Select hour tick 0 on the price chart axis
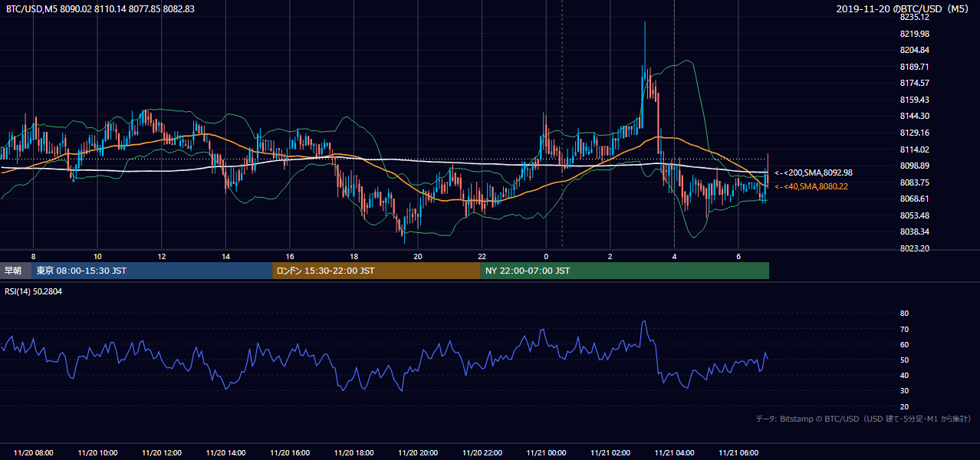This screenshot has width=980, height=460. [x=546, y=256]
